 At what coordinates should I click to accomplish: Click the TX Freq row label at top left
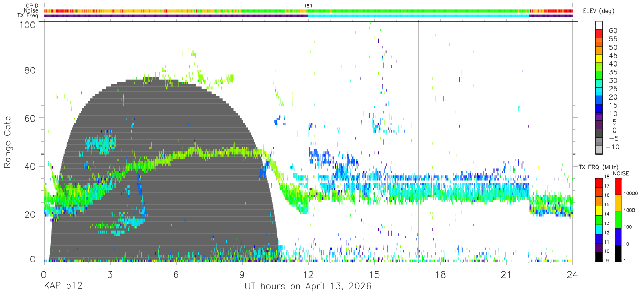[x=28, y=15]
